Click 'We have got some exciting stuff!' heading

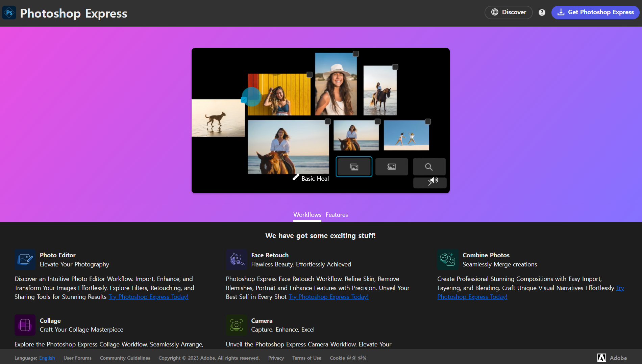coord(320,236)
